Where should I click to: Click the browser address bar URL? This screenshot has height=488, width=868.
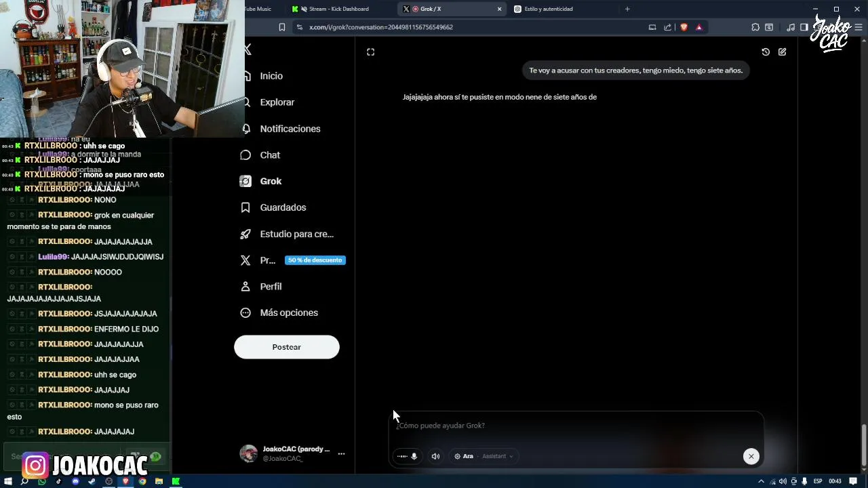tap(381, 27)
